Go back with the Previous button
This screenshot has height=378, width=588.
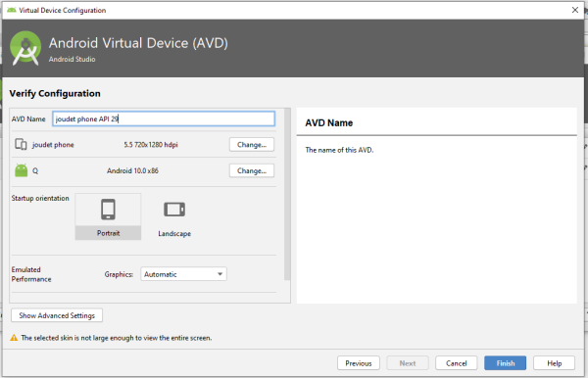(x=358, y=362)
